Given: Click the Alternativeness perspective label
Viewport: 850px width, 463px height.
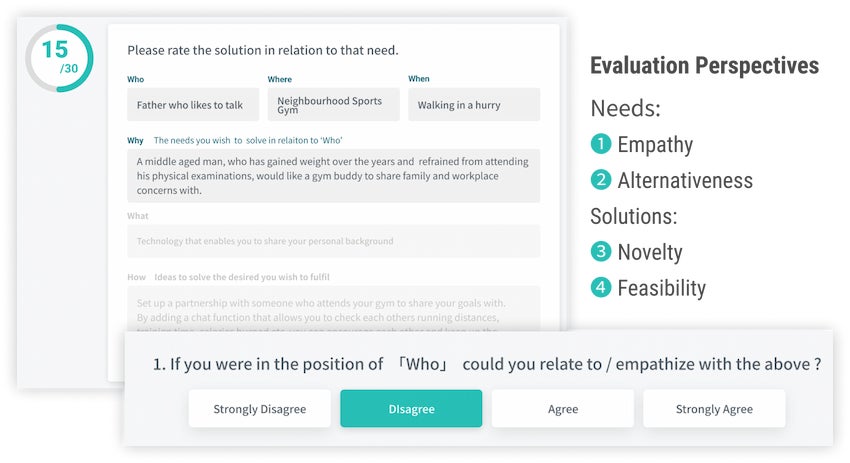Looking at the screenshot, I should pos(685,180).
